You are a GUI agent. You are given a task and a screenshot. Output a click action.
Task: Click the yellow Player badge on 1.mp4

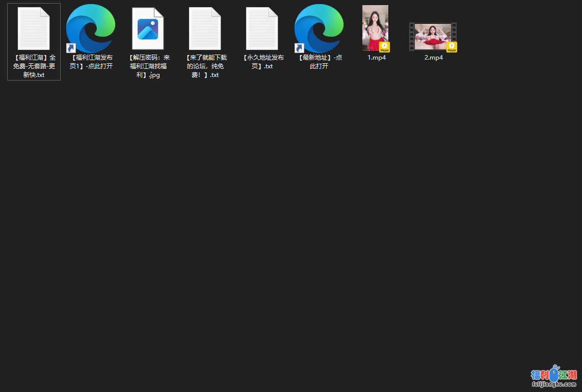(384, 47)
